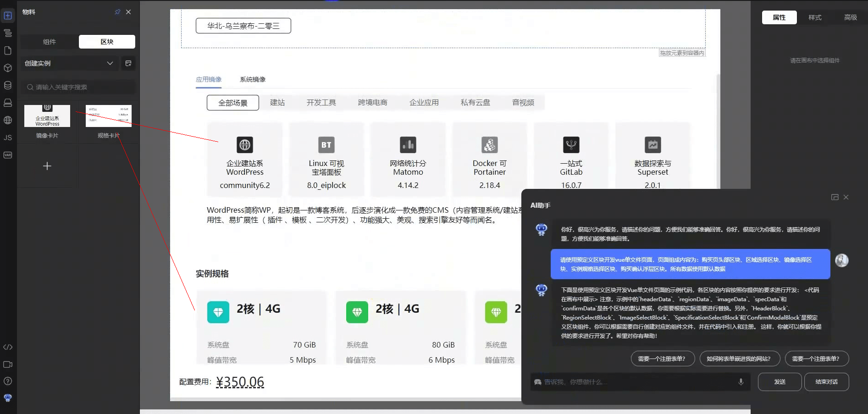Click the 需要一个注册表单 suggestion chip
The height and width of the screenshot is (414, 868).
pos(663,359)
